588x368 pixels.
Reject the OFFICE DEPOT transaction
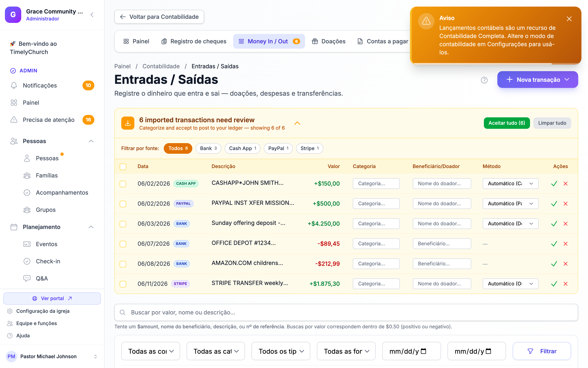pyautogui.click(x=565, y=244)
